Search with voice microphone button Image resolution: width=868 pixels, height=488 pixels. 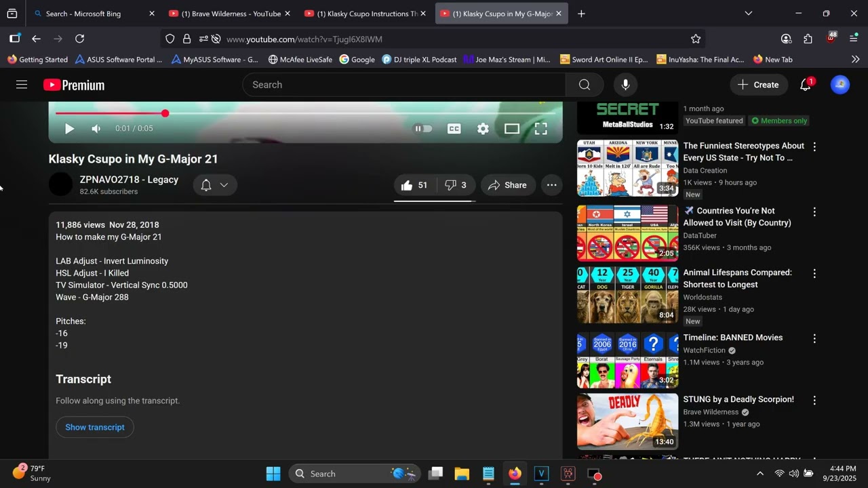tap(625, 85)
